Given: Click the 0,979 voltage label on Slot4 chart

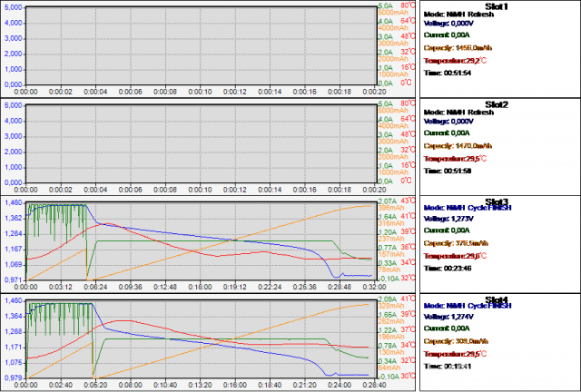Looking at the screenshot, I should pos(13,377).
